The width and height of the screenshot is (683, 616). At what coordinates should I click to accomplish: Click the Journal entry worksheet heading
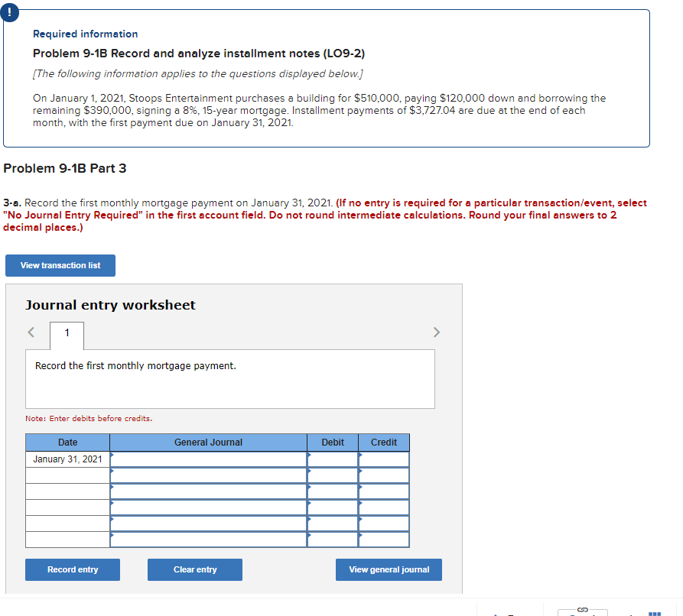click(x=110, y=305)
